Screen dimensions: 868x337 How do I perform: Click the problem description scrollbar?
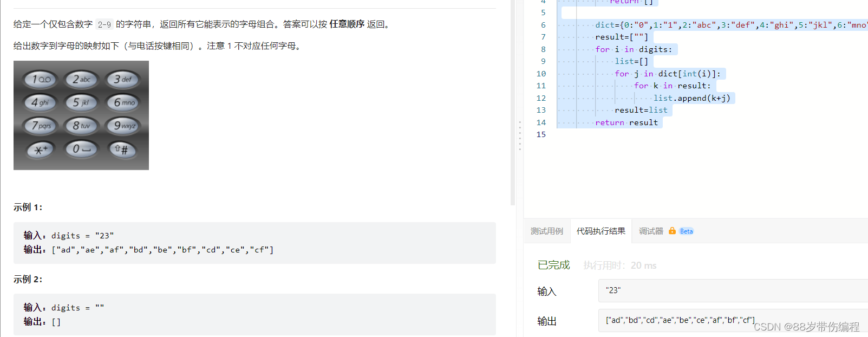pos(513,103)
